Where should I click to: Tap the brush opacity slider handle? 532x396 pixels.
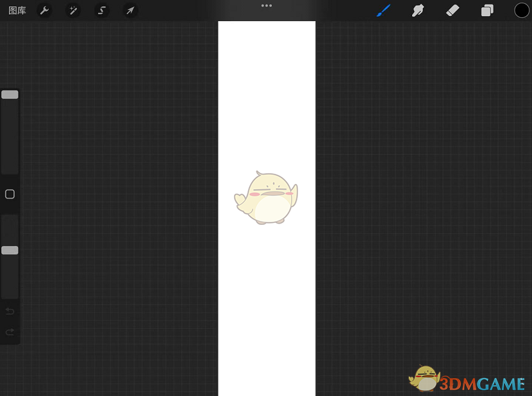coord(10,250)
